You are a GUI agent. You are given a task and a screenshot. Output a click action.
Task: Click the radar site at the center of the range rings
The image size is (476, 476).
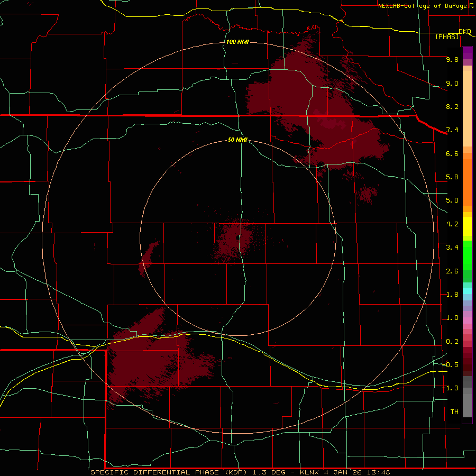coord(238,237)
